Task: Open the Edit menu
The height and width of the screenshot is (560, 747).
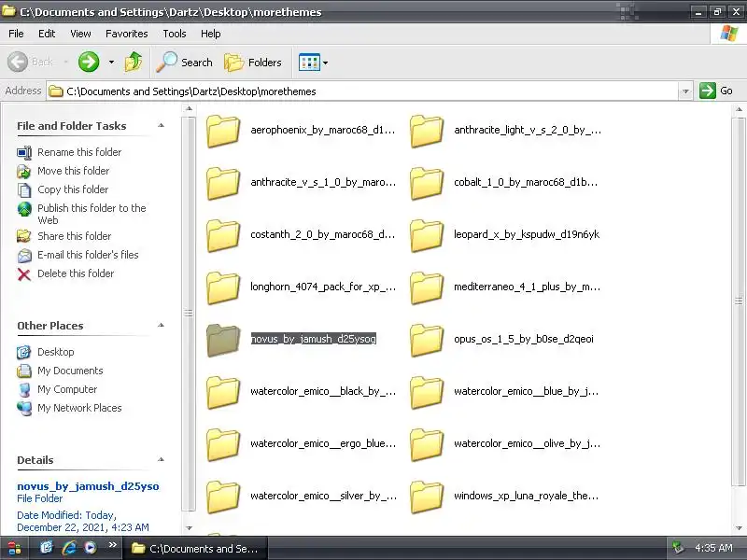Action: tap(47, 34)
